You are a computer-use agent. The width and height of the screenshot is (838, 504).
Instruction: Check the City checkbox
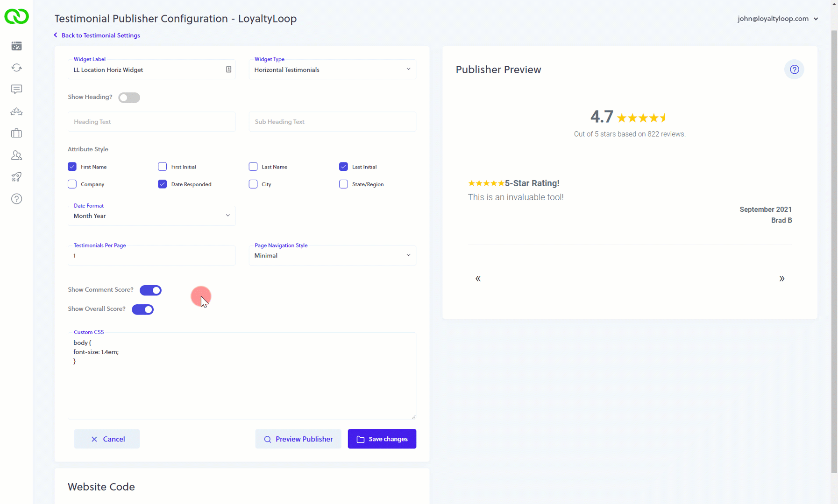[253, 184]
